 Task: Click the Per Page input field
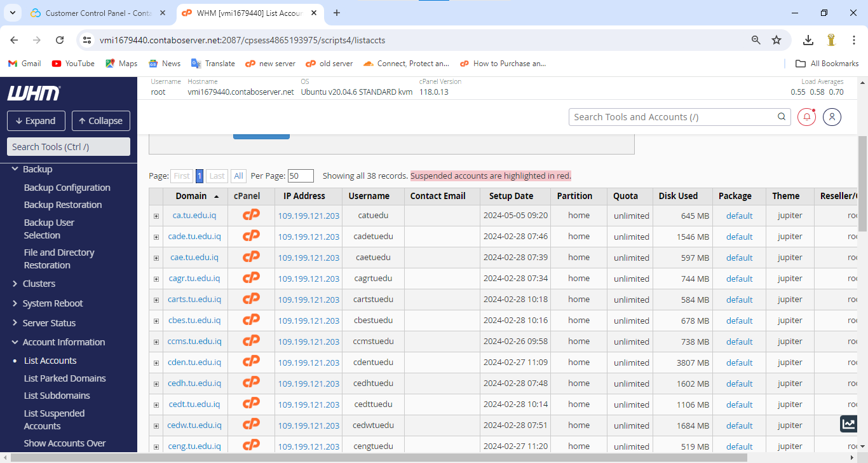tap(301, 176)
